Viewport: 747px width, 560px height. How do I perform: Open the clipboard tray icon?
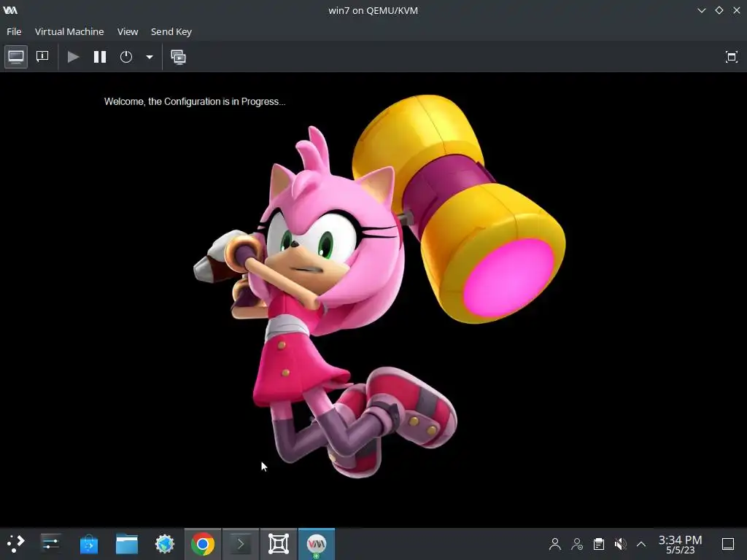599,544
